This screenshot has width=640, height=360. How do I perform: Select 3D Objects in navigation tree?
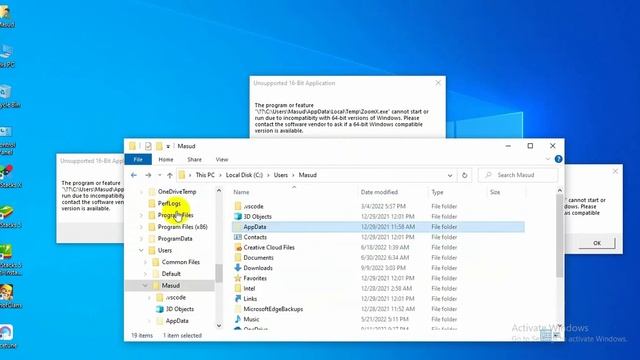coord(180,309)
